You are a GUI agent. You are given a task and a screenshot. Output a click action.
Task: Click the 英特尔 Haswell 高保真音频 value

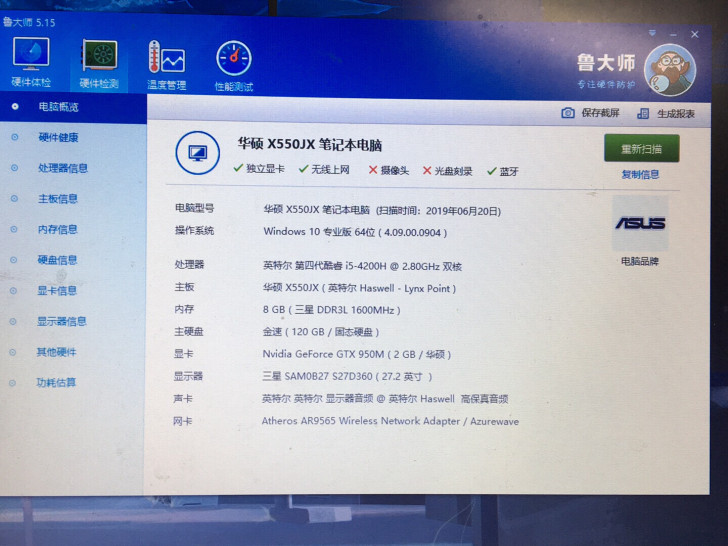[385, 399]
